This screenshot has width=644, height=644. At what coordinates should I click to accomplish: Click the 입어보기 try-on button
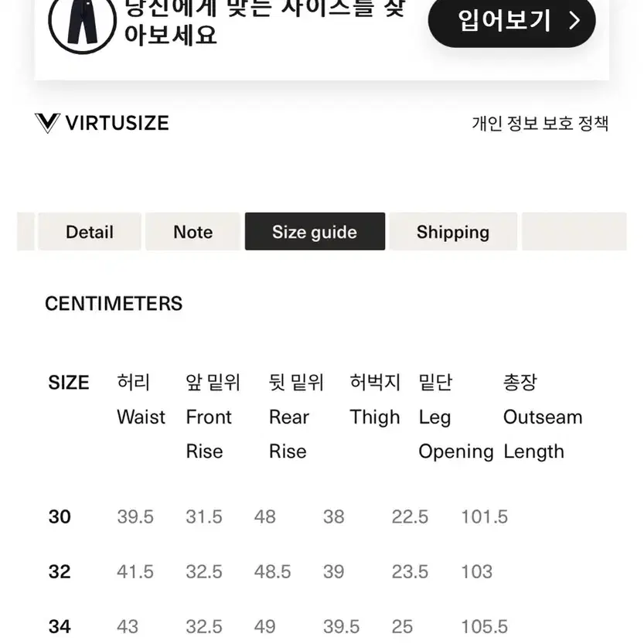(x=512, y=20)
